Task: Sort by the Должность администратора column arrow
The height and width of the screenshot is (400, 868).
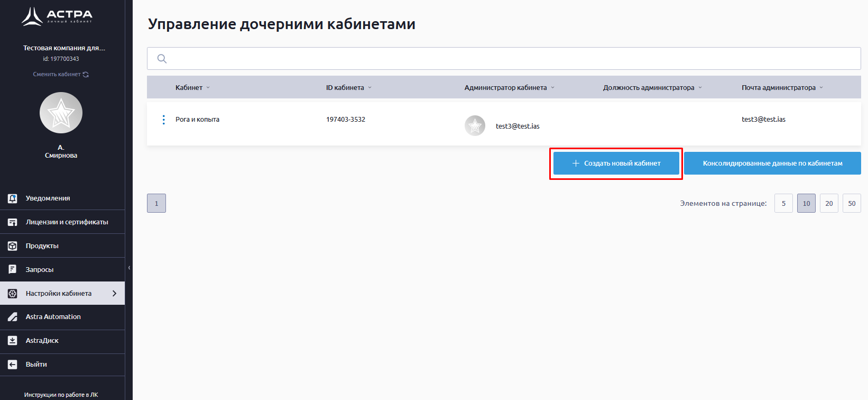Action: (700, 88)
